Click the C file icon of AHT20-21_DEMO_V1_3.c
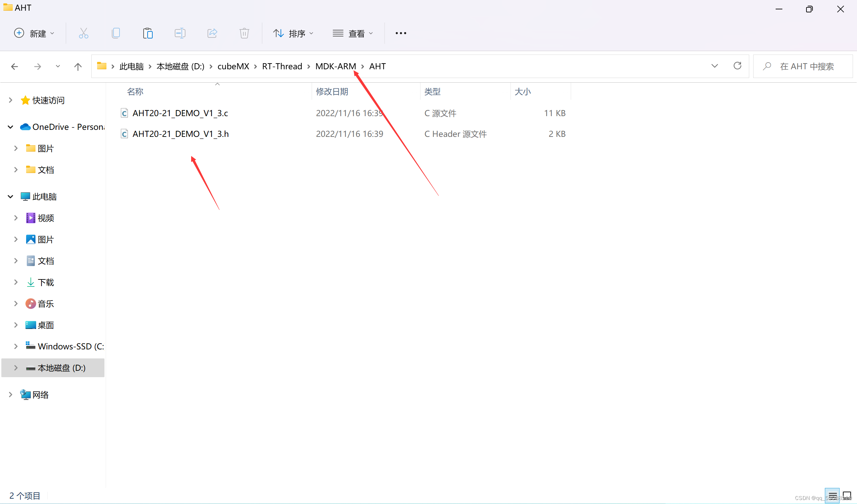 click(125, 113)
